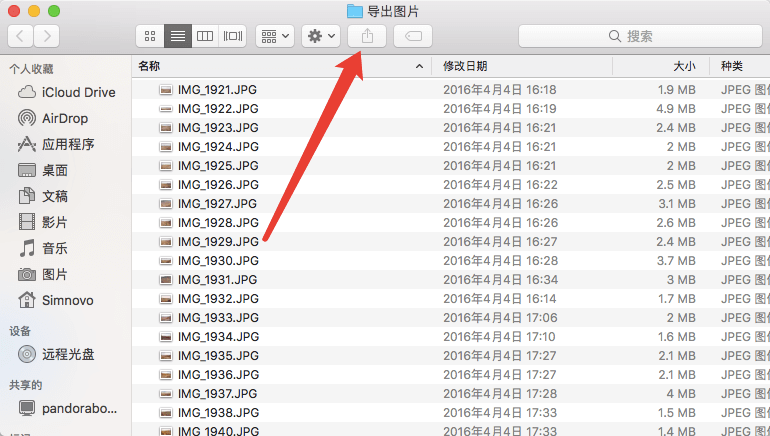Screen dimensions: 770x436
Task: Switch to Cover Flow view
Action: pyautogui.click(x=233, y=36)
